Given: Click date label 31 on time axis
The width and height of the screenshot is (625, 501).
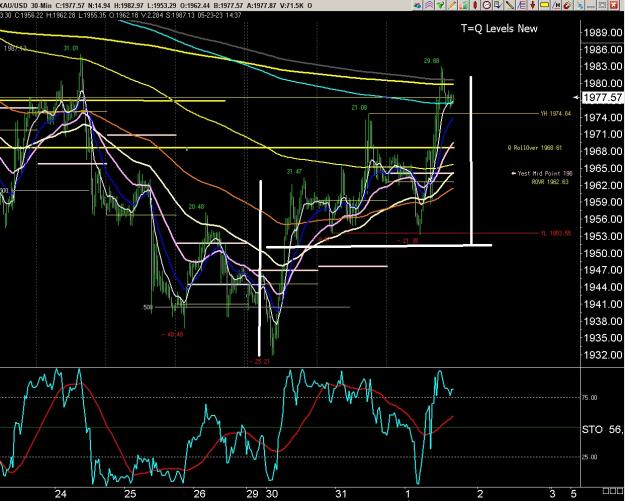Looking at the screenshot, I should click(340, 494).
